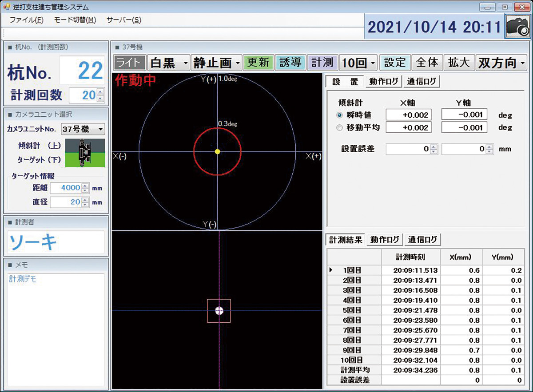Click the white target marker in camera view
Image resolution: width=533 pixels, height=392 pixels.
(219, 310)
